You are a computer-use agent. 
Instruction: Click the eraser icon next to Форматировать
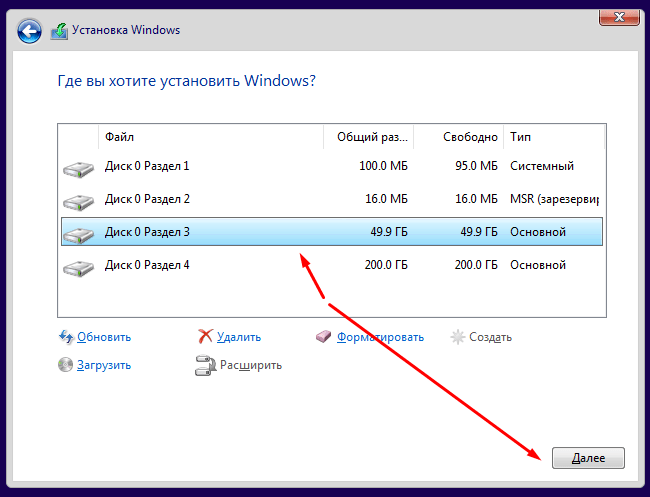(323, 337)
